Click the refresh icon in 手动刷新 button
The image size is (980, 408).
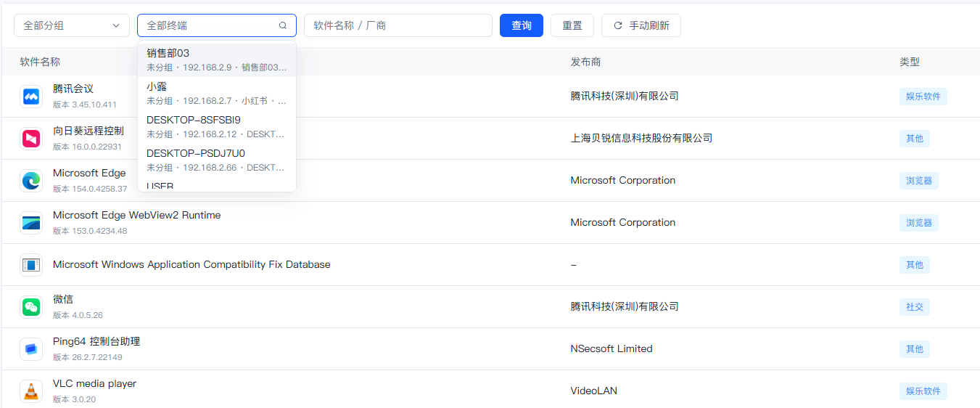pyautogui.click(x=618, y=25)
